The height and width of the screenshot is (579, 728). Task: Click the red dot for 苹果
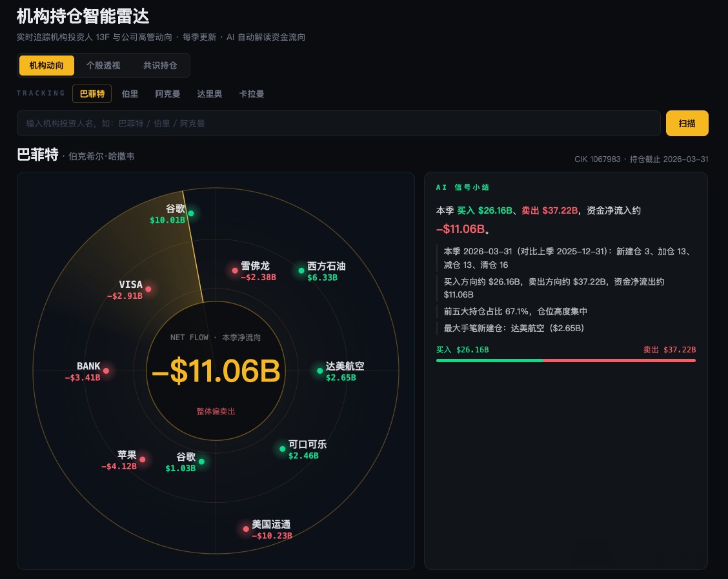[x=143, y=460]
